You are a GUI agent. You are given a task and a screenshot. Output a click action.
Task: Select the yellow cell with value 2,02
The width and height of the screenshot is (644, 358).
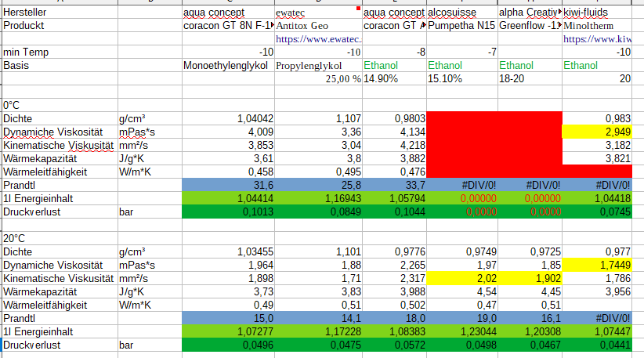click(461, 277)
